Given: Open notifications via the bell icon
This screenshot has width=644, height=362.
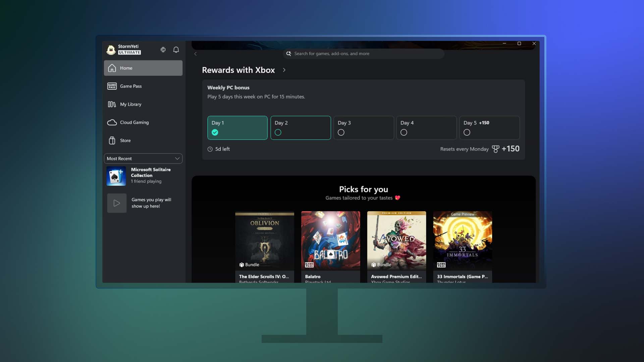Looking at the screenshot, I should tap(176, 50).
